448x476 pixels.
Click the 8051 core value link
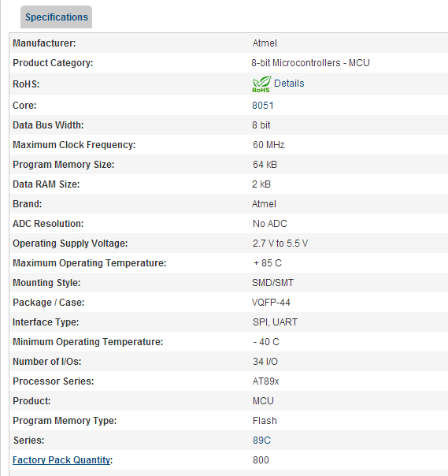[263, 106]
